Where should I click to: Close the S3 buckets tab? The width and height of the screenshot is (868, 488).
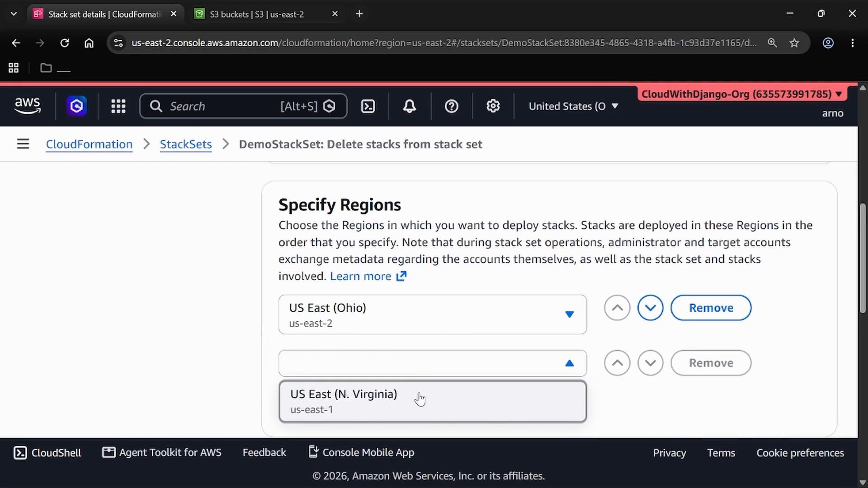(x=335, y=14)
